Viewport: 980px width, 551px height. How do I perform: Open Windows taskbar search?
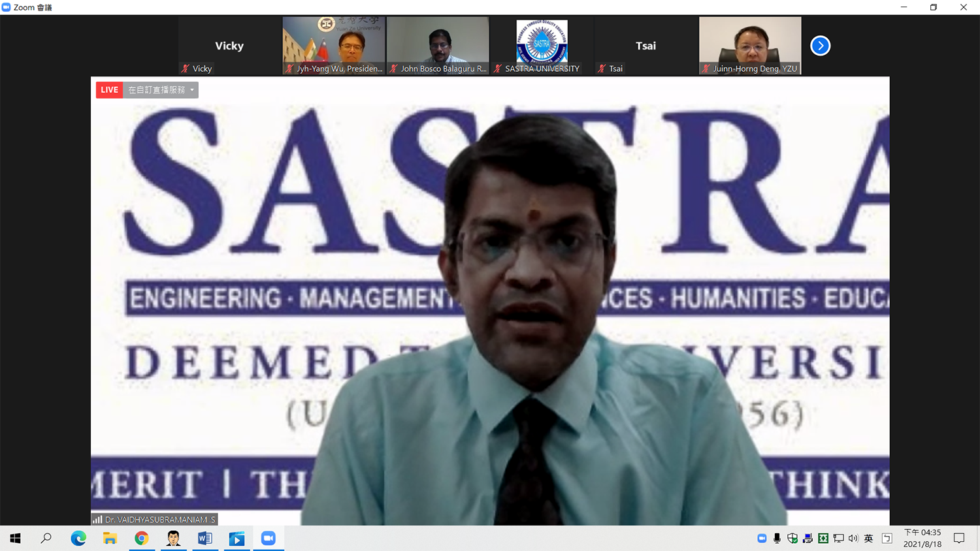click(x=46, y=539)
